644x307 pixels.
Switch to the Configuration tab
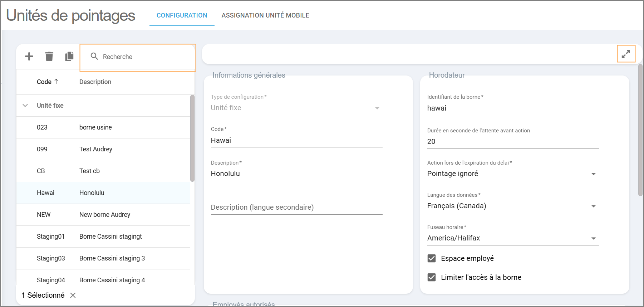pyautogui.click(x=182, y=15)
